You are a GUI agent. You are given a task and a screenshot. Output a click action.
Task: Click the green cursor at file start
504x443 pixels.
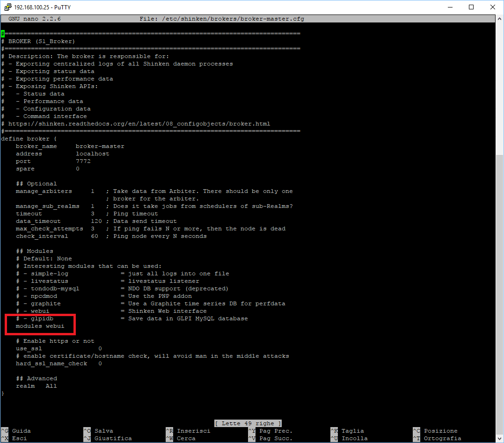[3, 33]
